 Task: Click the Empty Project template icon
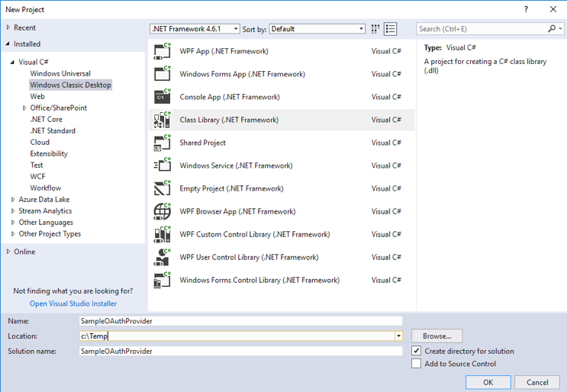point(162,188)
